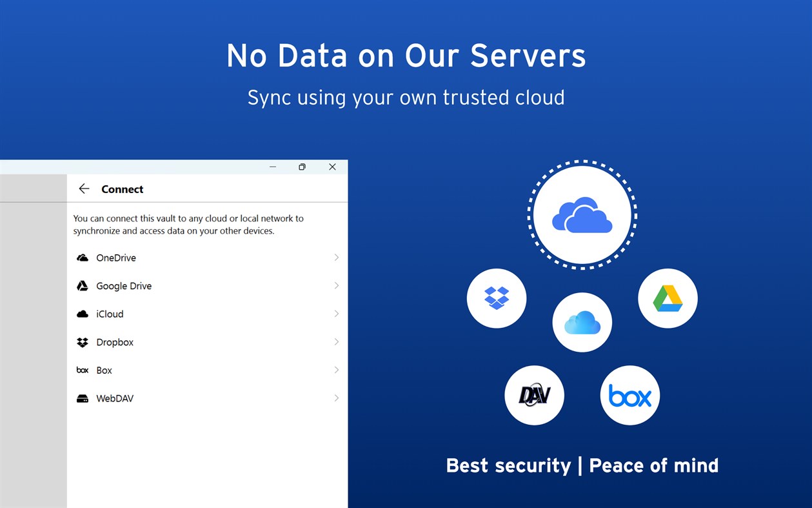Restore down the Connect window

(302, 167)
